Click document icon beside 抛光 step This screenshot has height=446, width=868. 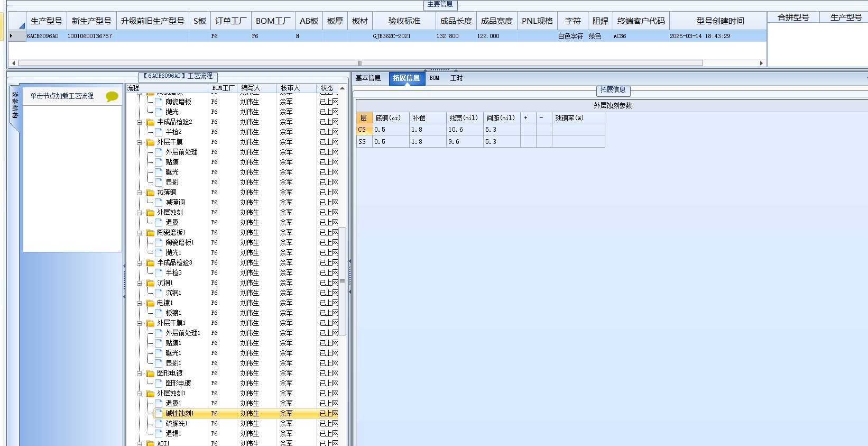(x=159, y=112)
